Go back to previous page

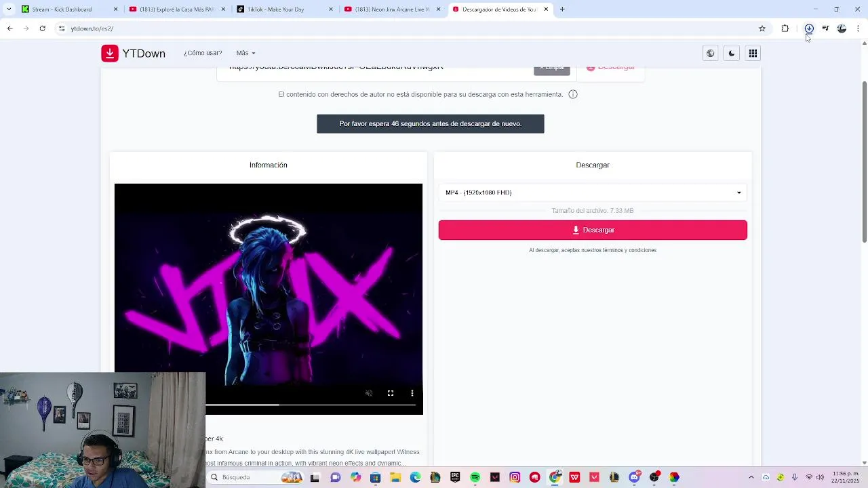coord(9,28)
